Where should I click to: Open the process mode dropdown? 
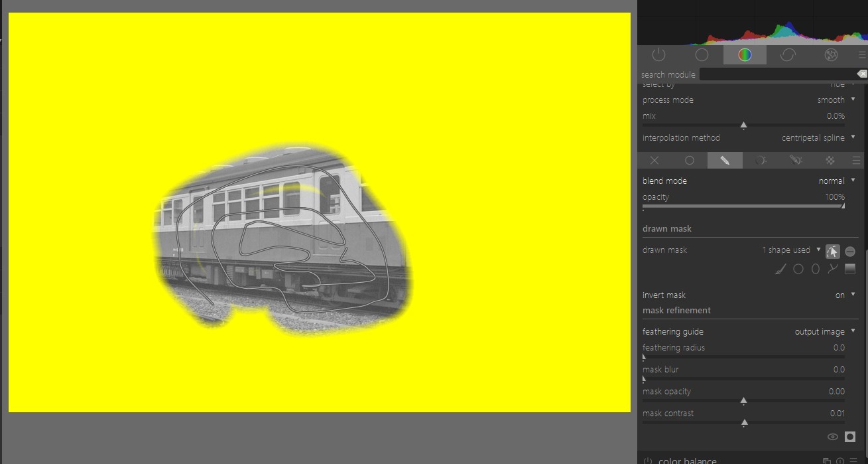pyautogui.click(x=749, y=100)
